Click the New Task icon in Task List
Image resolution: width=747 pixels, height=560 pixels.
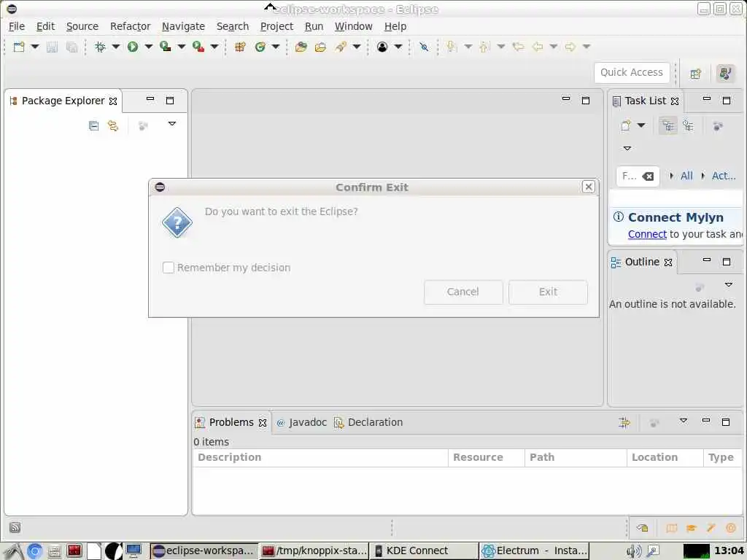pos(626,125)
